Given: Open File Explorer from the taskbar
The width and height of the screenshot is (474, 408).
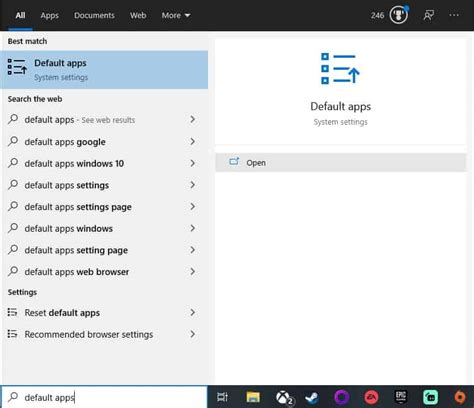Looking at the screenshot, I should (253, 397).
